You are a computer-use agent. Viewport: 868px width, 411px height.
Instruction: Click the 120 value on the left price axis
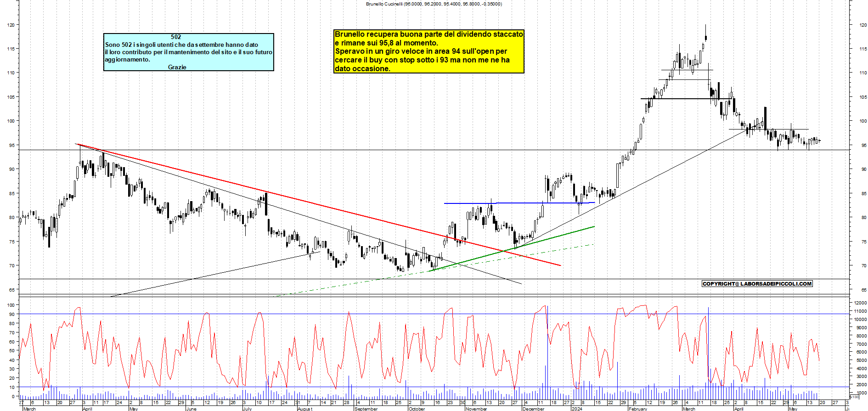11,25
